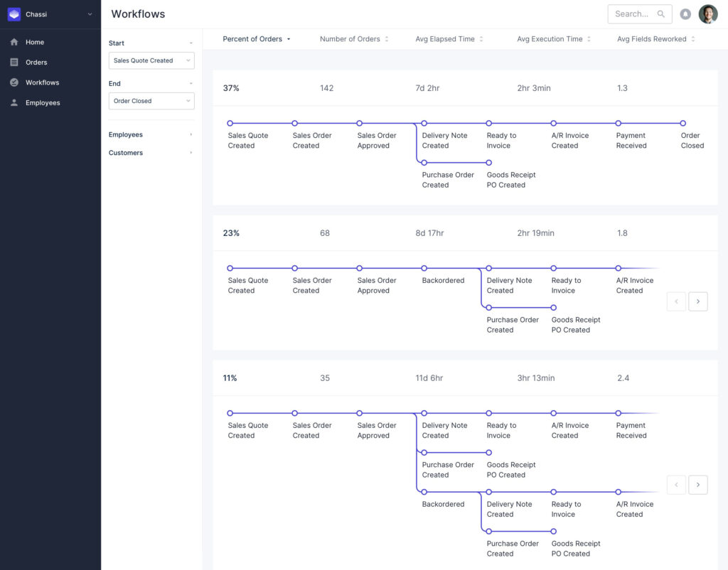Image resolution: width=728 pixels, height=570 pixels.
Task: Expand the Customers filter section
Action: click(x=191, y=153)
